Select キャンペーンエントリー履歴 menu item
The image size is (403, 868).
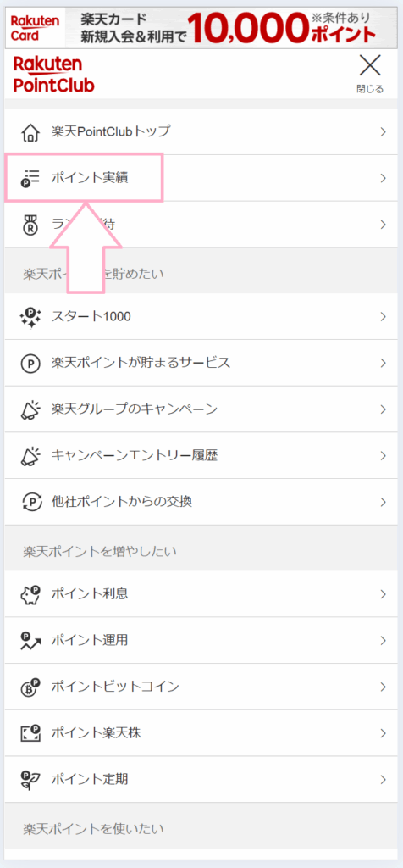tap(201, 455)
